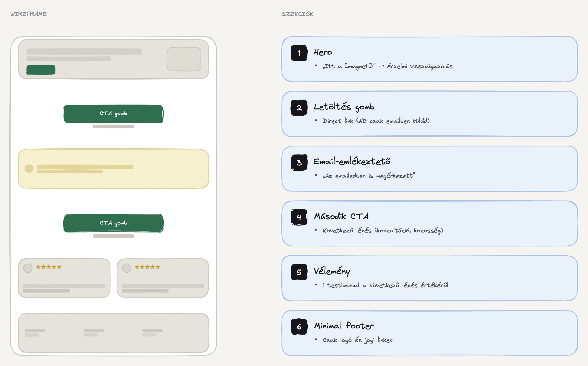Click the yellow circle icon in the reminder banner
This screenshot has width=588, height=366.
29,168
